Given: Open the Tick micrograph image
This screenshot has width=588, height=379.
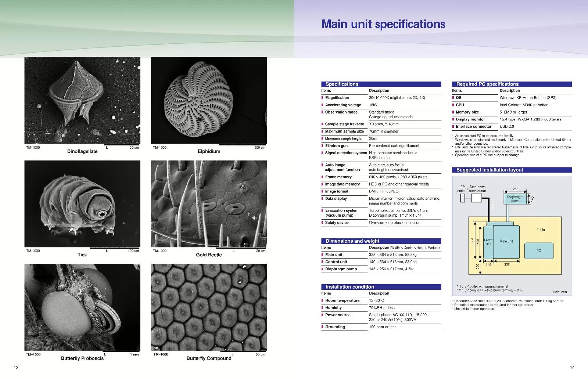Looking at the screenshot, I should [82, 204].
